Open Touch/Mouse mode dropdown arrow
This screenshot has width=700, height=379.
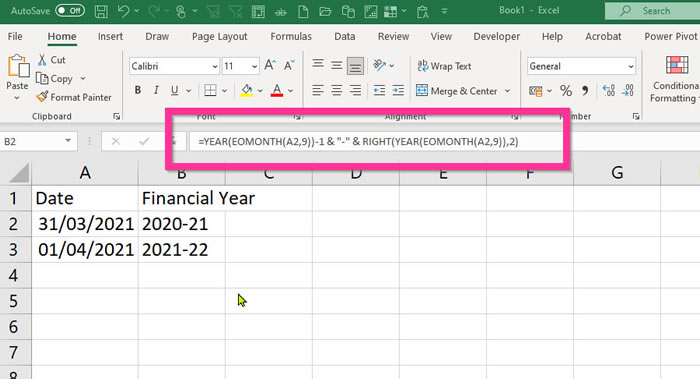(195, 11)
